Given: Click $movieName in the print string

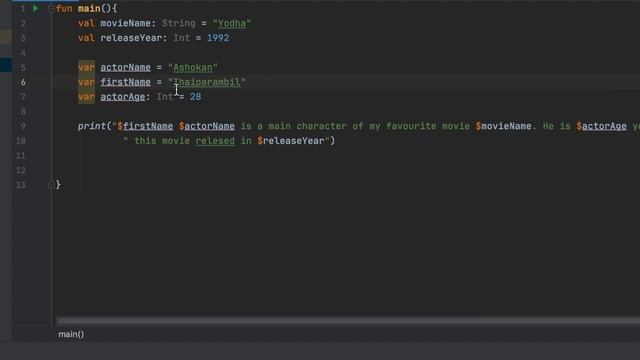Looking at the screenshot, I should (x=503, y=126).
